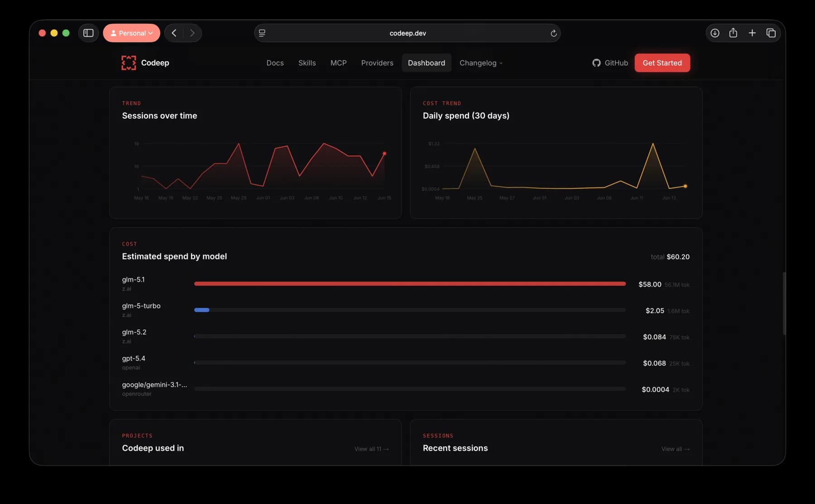Open the downloads icon in the toolbar
815x504 pixels.
tap(715, 33)
